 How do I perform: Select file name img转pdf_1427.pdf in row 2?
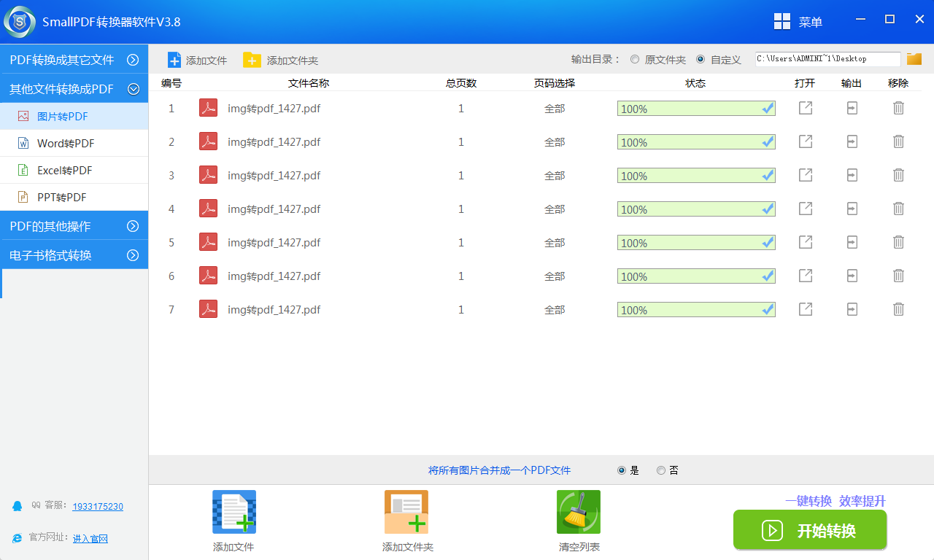coord(274,142)
